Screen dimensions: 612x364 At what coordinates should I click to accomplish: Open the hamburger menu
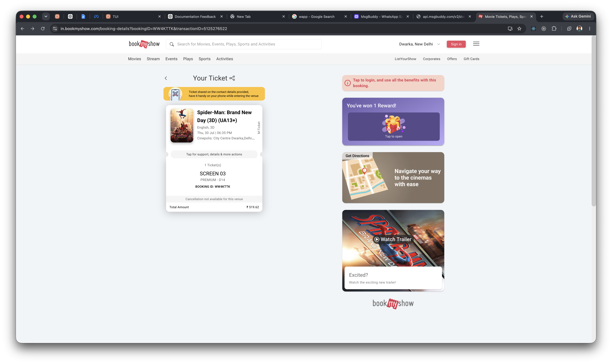[476, 44]
